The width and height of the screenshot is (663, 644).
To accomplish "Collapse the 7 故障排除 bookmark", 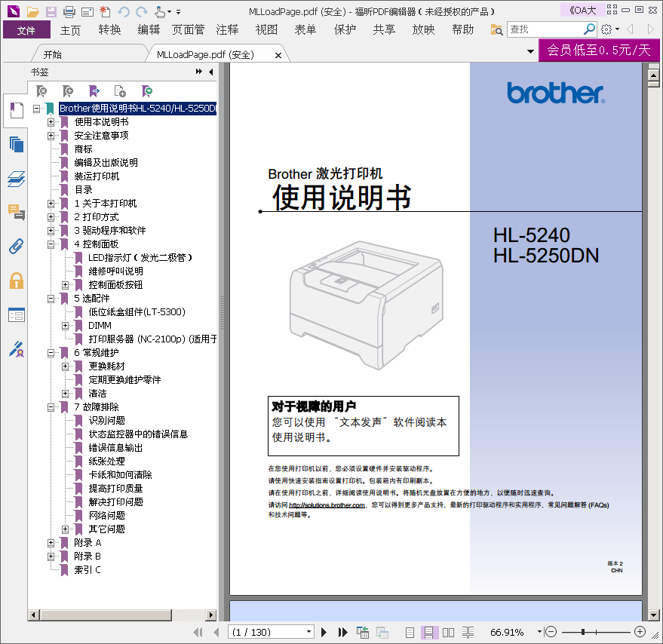I will tap(51, 407).
